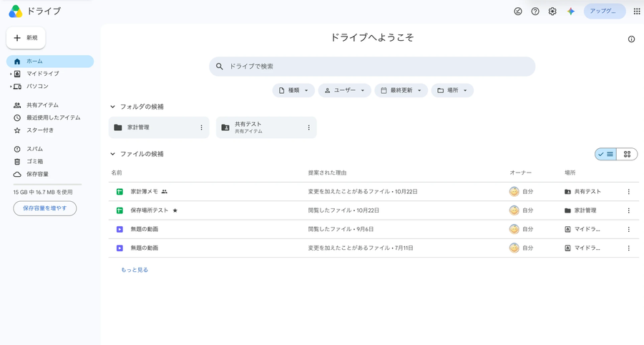Collapse the ファイルの候補 section

112,154
